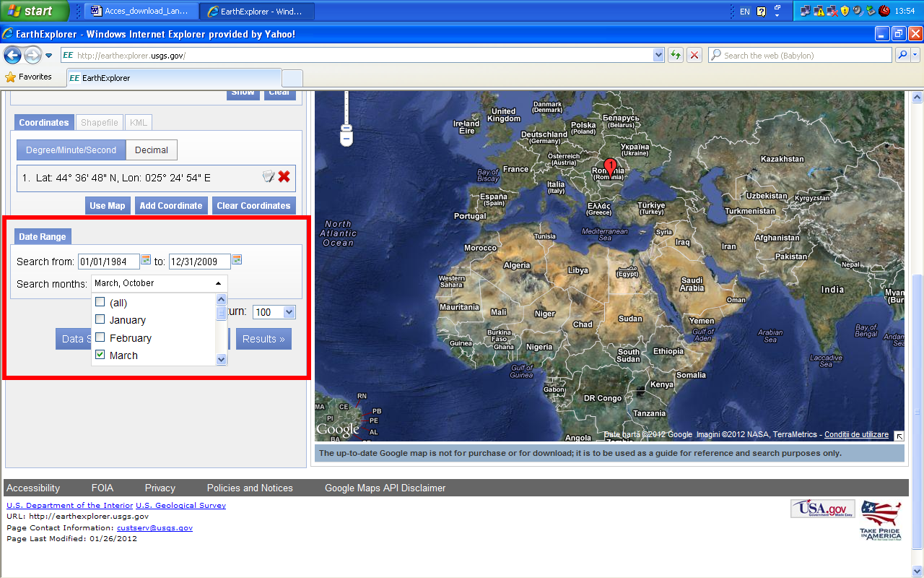Check the February month checkbox
Screen dimensions: 924x578
point(100,337)
